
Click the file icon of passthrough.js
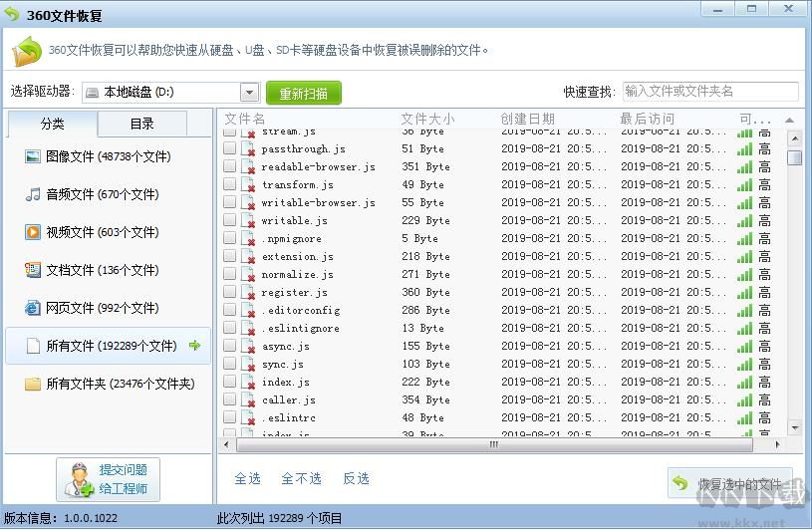(248, 149)
